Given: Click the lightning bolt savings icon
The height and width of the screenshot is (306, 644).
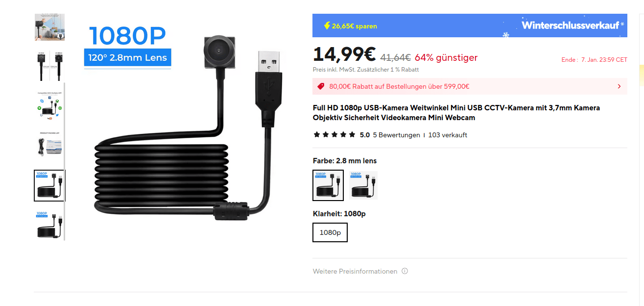Looking at the screenshot, I should pyautogui.click(x=327, y=26).
